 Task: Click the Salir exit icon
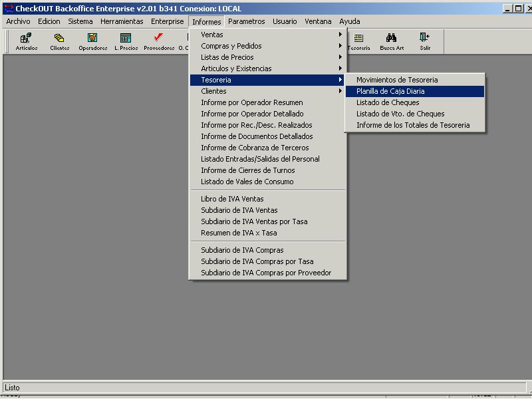click(425, 41)
